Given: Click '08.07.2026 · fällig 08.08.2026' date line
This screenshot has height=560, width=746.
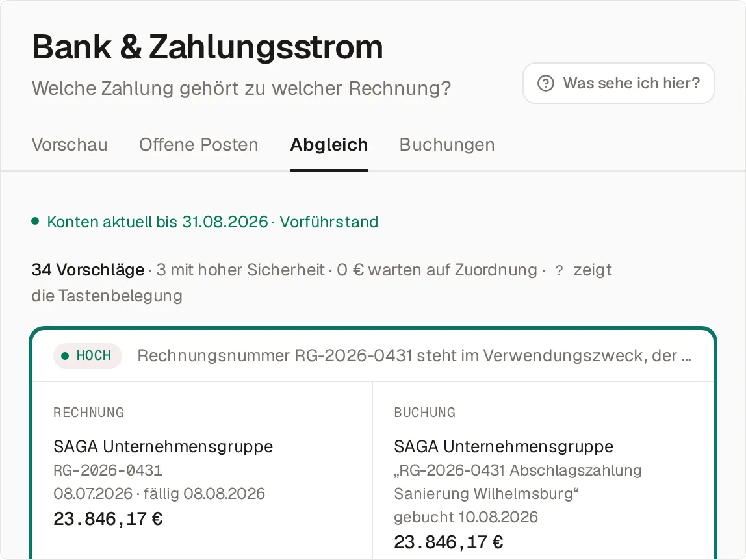Looking at the screenshot, I should pyautogui.click(x=159, y=493).
